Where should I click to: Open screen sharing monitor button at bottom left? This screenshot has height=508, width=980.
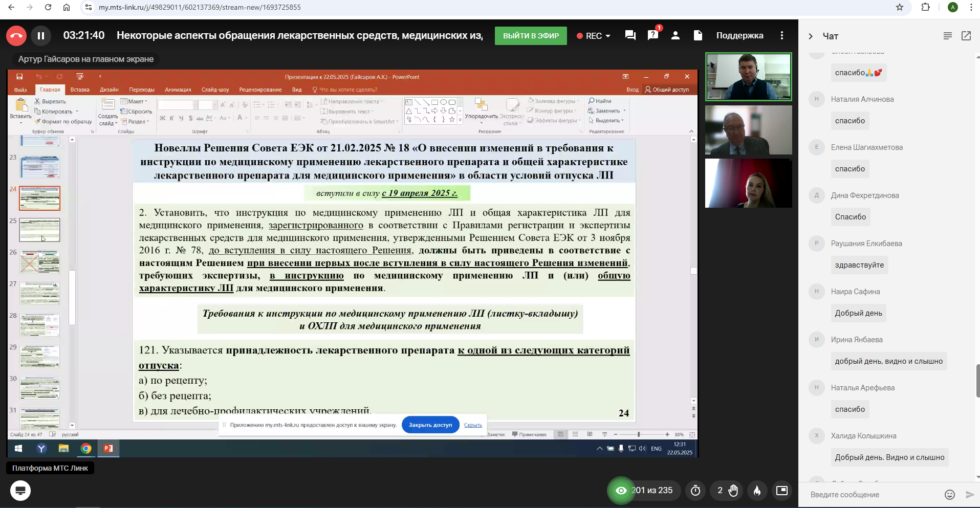(x=20, y=491)
